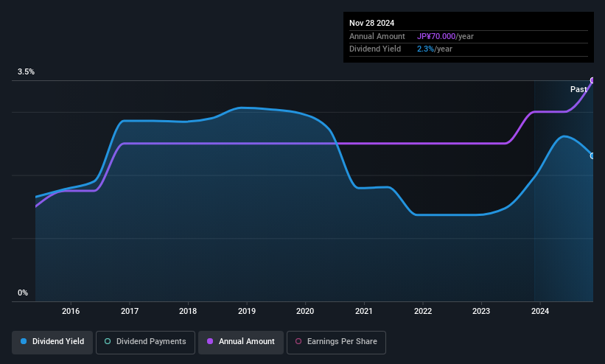
Task: Select the 2019 x-axis label
Action: [x=247, y=311]
